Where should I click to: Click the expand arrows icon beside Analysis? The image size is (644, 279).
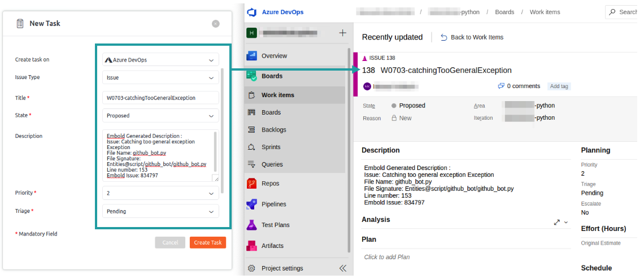point(556,223)
